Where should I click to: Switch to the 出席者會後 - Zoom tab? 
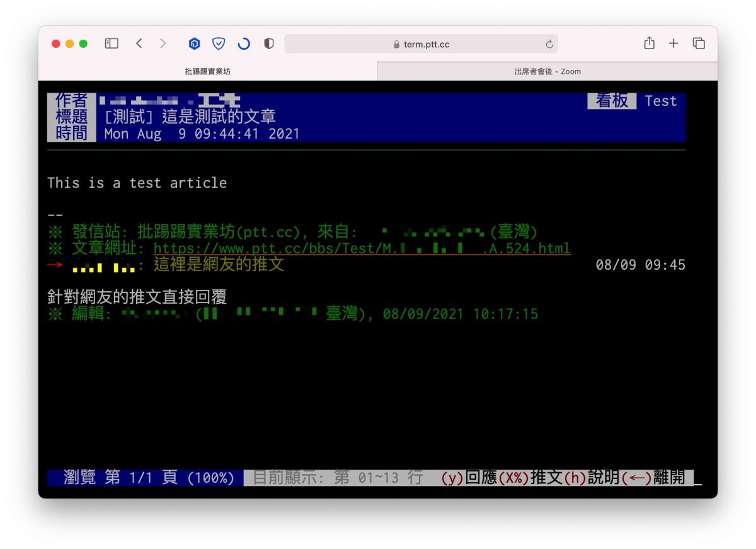tap(547, 71)
